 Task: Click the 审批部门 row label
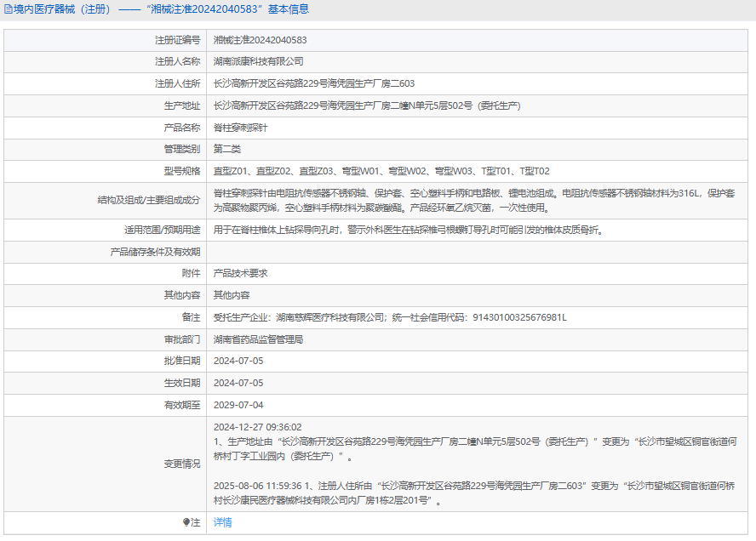(x=182, y=339)
